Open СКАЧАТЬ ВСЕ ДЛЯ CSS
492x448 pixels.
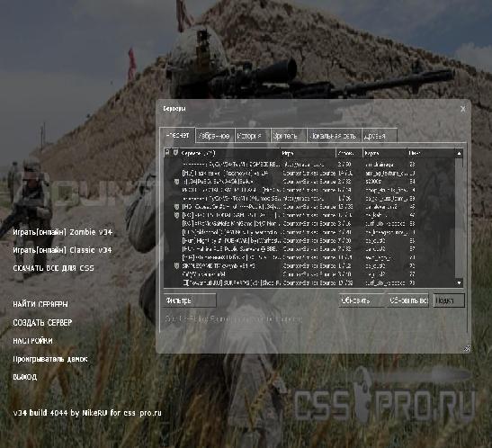[x=53, y=268]
